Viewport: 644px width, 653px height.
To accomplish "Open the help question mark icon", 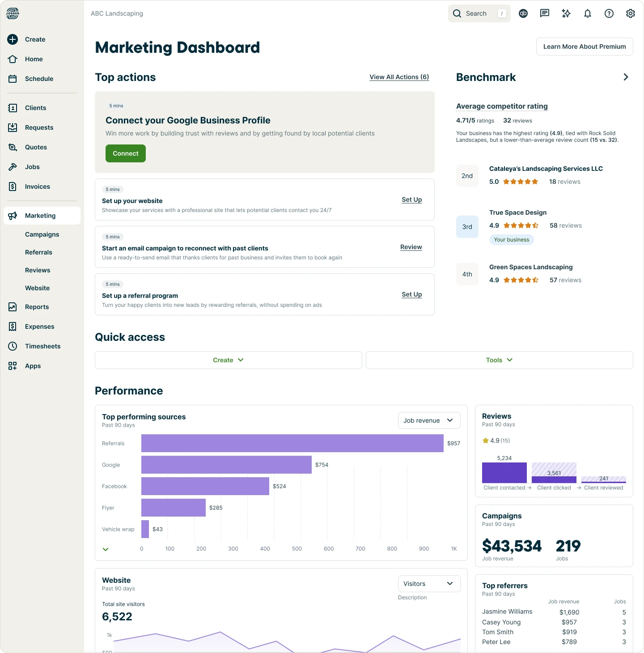I will click(x=609, y=13).
